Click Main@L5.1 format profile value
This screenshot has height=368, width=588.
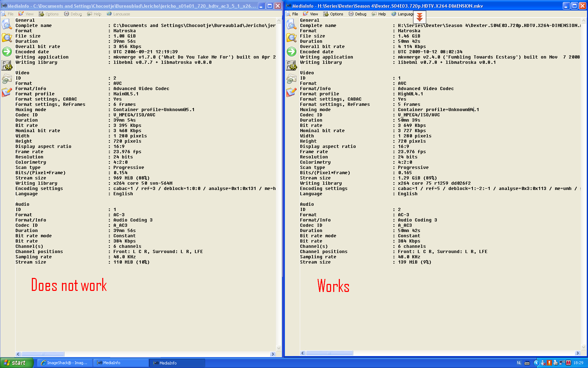click(x=126, y=94)
